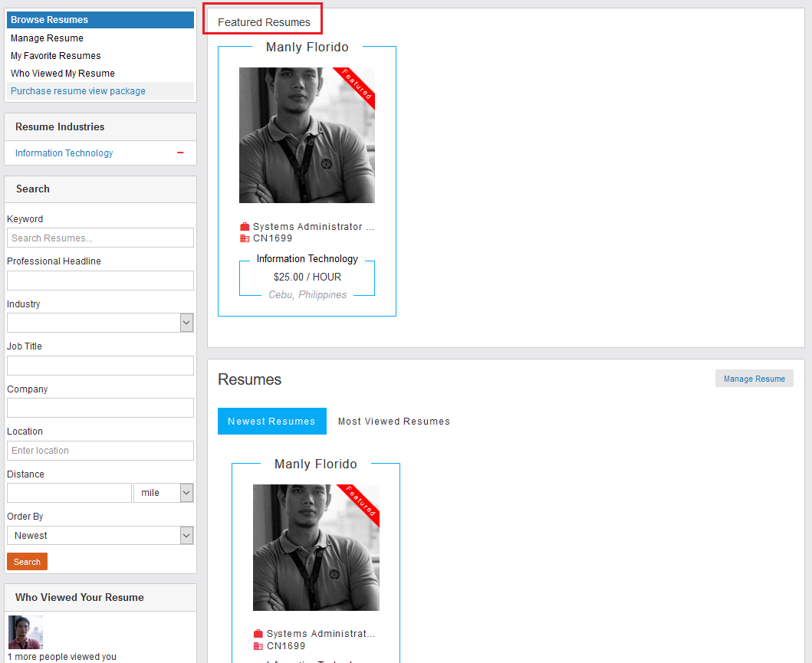Click Cebu, Philippines location text
This screenshot has width=812, height=663.
pyautogui.click(x=307, y=294)
